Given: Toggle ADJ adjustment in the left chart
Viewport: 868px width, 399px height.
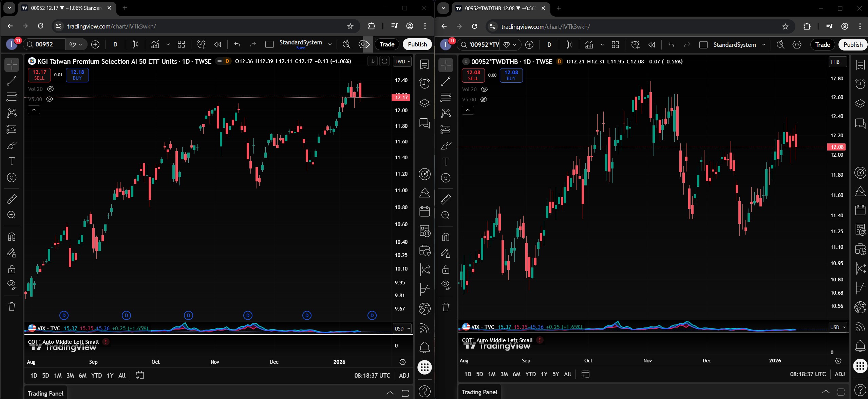Looking at the screenshot, I should point(404,375).
